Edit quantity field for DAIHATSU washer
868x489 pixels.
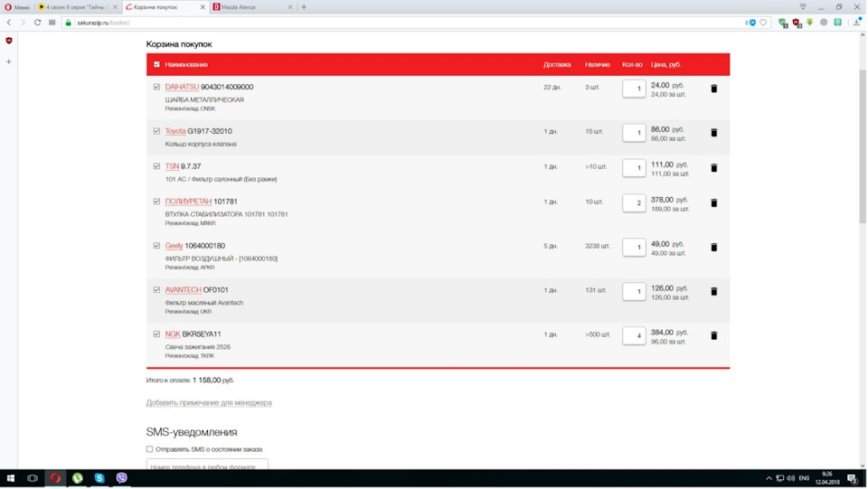[x=634, y=89]
